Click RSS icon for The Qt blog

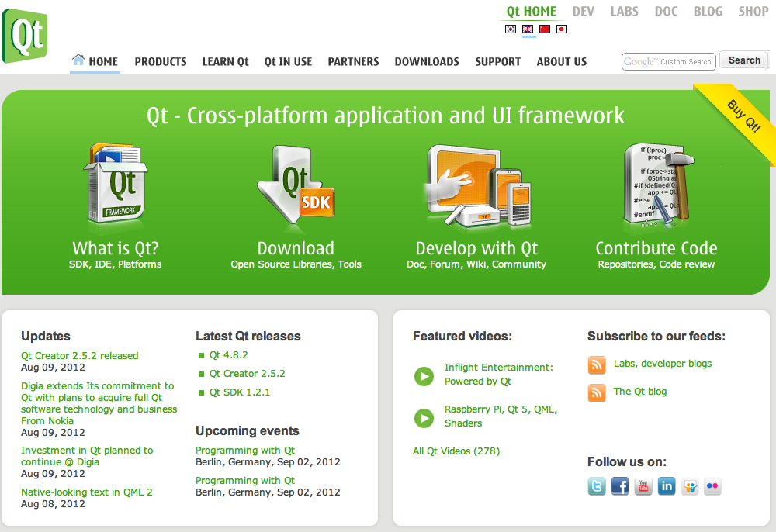pyautogui.click(x=597, y=393)
